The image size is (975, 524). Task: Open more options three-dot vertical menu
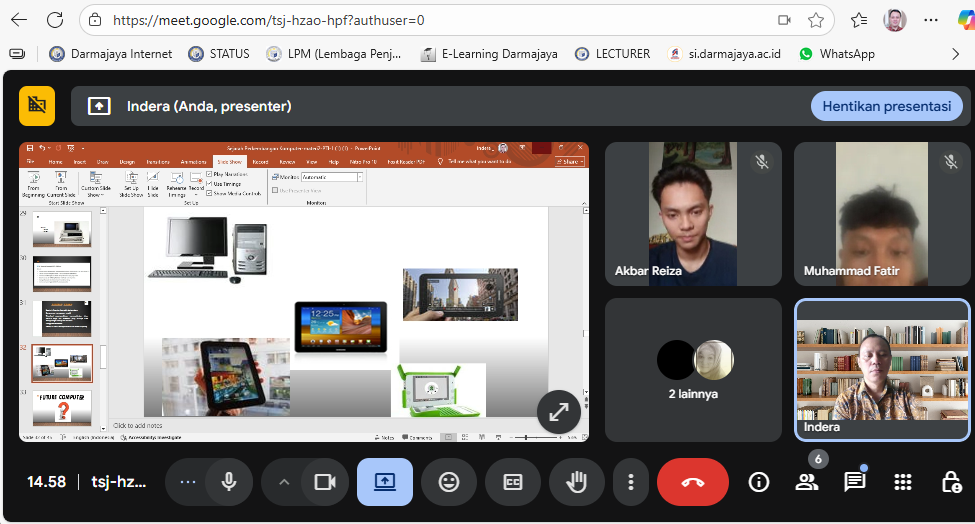click(631, 482)
